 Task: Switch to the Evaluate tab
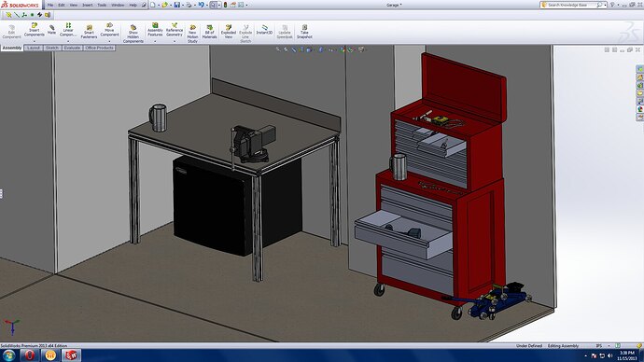(72, 48)
